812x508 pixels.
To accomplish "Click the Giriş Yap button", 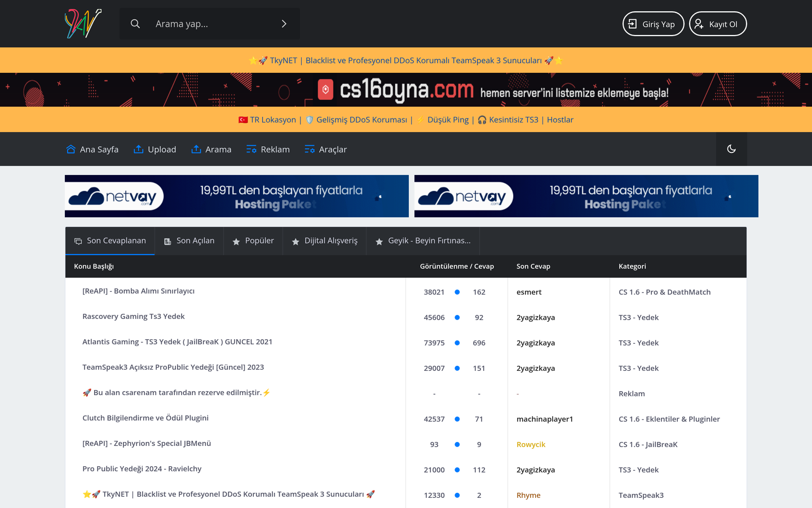I will [653, 24].
